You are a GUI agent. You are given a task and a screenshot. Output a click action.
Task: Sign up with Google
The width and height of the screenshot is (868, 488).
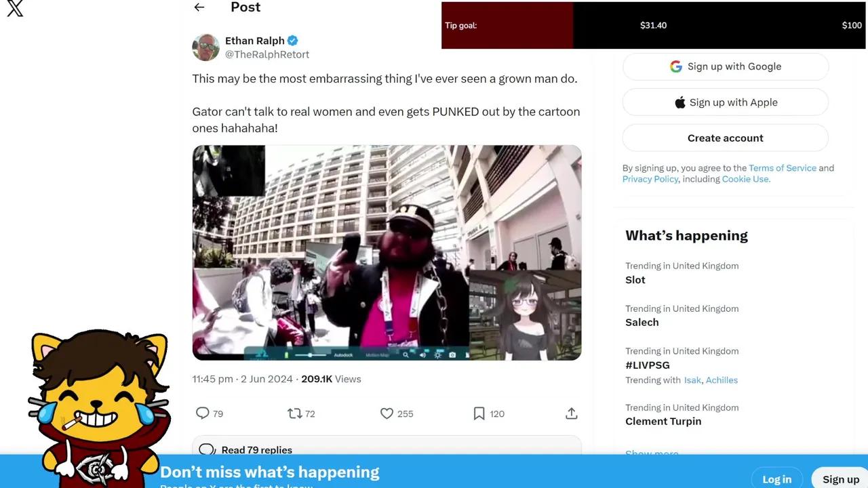pyautogui.click(x=725, y=66)
